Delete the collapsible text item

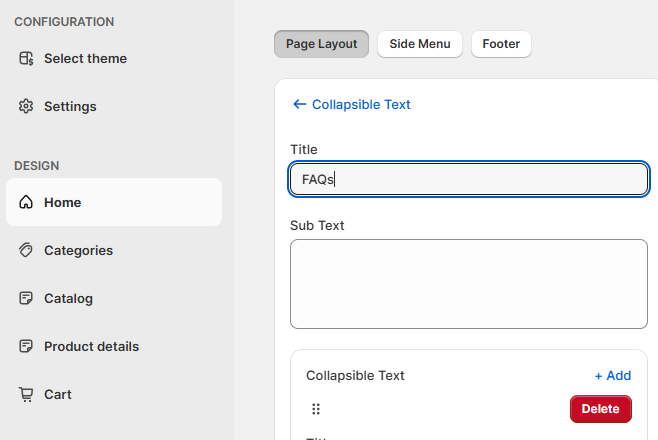pyautogui.click(x=601, y=409)
